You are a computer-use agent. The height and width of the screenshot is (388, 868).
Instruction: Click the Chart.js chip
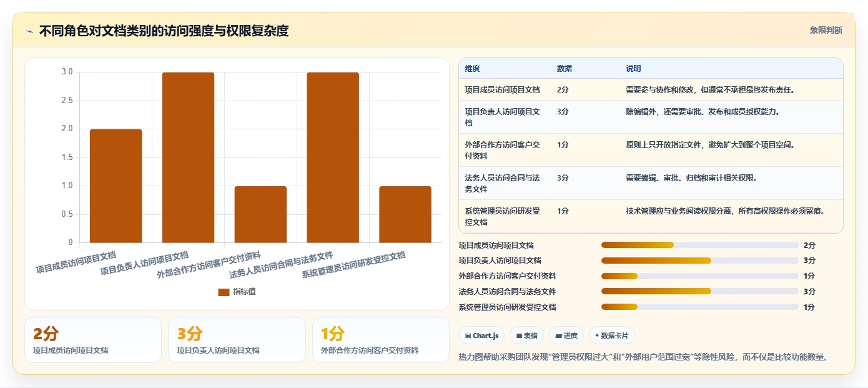click(x=481, y=336)
